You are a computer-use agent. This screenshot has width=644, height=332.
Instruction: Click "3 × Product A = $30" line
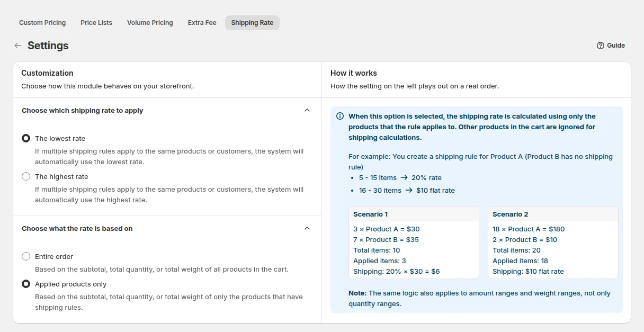click(387, 229)
